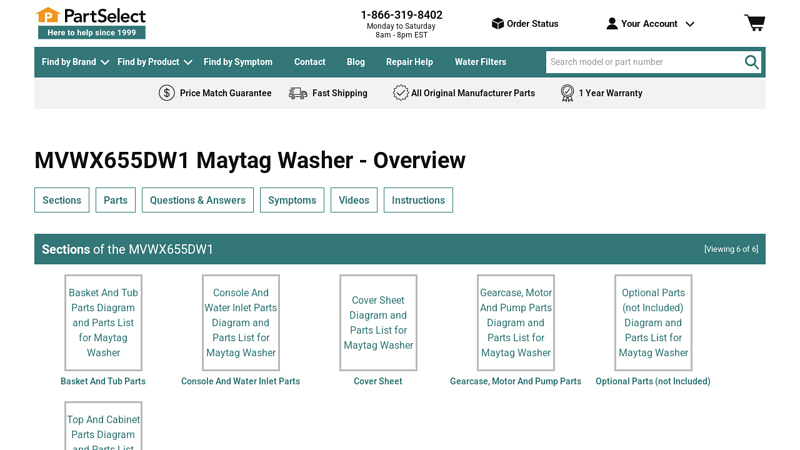This screenshot has width=800, height=450.
Task: Click the search magnifier icon
Action: pos(751,62)
